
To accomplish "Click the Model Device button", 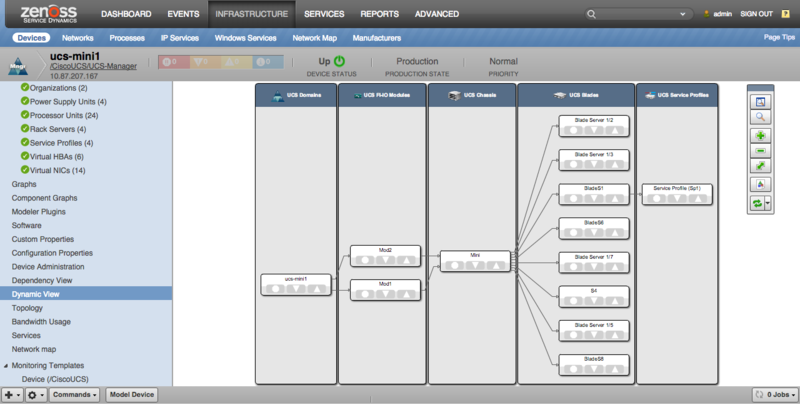I will point(132,395).
